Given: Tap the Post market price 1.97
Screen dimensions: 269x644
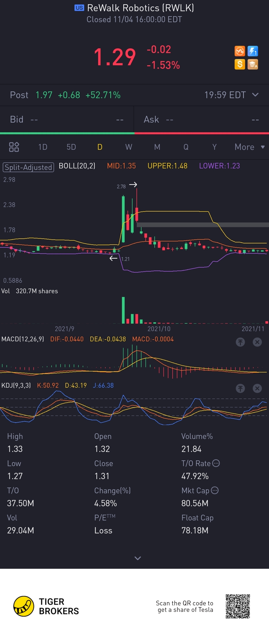Looking at the screenshot, I should point(44,95).
